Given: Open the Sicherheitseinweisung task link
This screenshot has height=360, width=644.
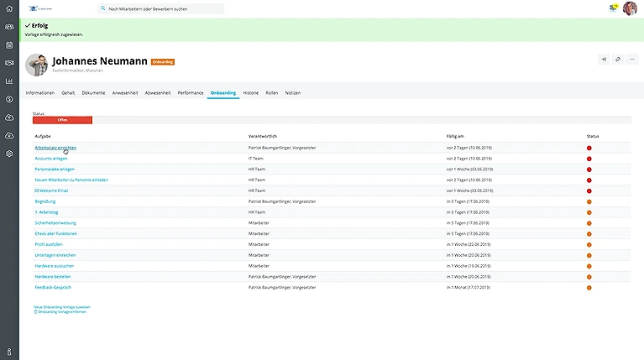Looking at the screenshot, I should 55,223.
